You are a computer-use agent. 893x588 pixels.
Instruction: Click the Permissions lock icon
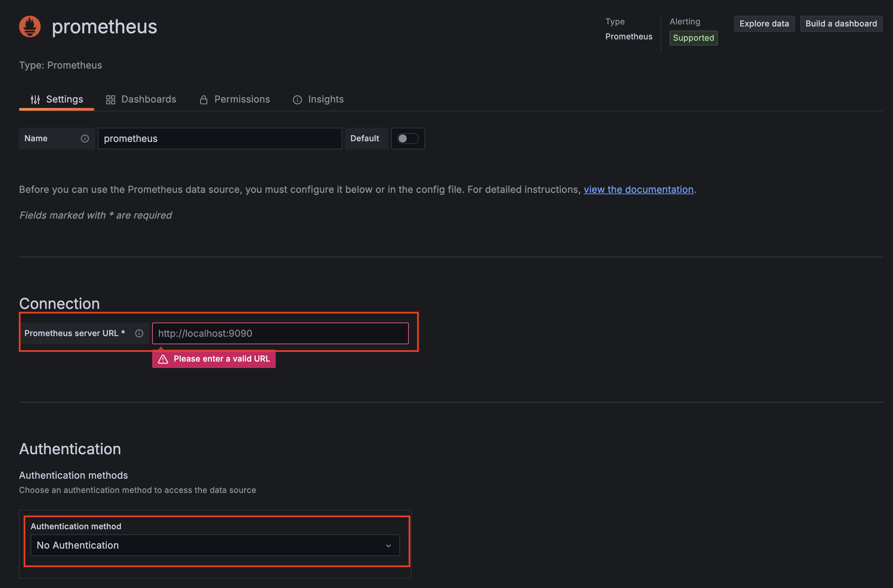(203, 99)
